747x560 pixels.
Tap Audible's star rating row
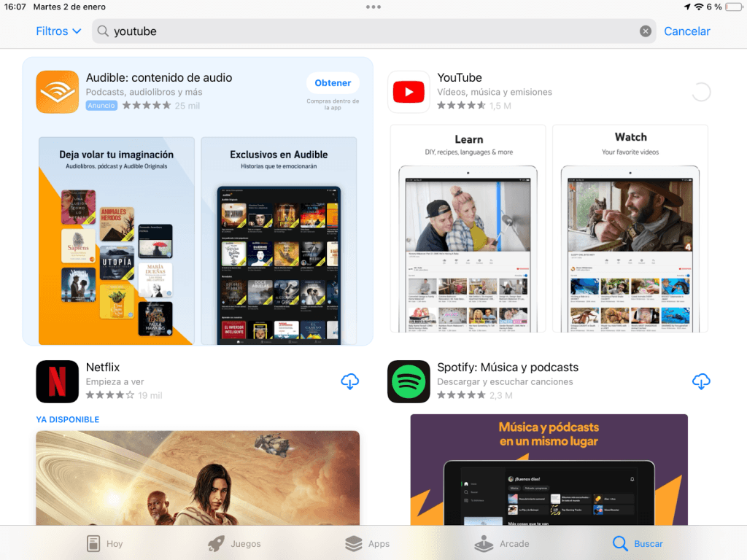(146, 105)
